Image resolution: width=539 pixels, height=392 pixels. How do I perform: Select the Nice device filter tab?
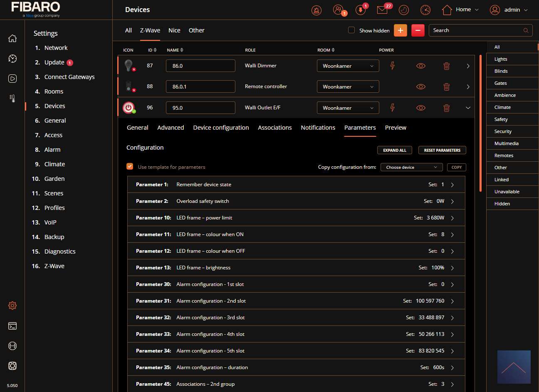[x=174, y=30]
